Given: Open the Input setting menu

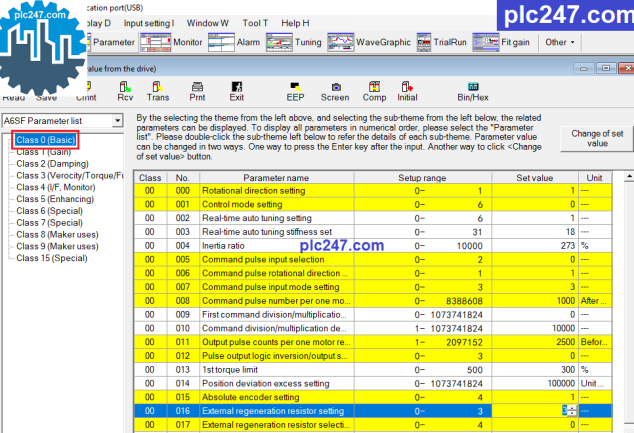Looking at the screenshot, I should pyautogui.click(x=149, y=23).
